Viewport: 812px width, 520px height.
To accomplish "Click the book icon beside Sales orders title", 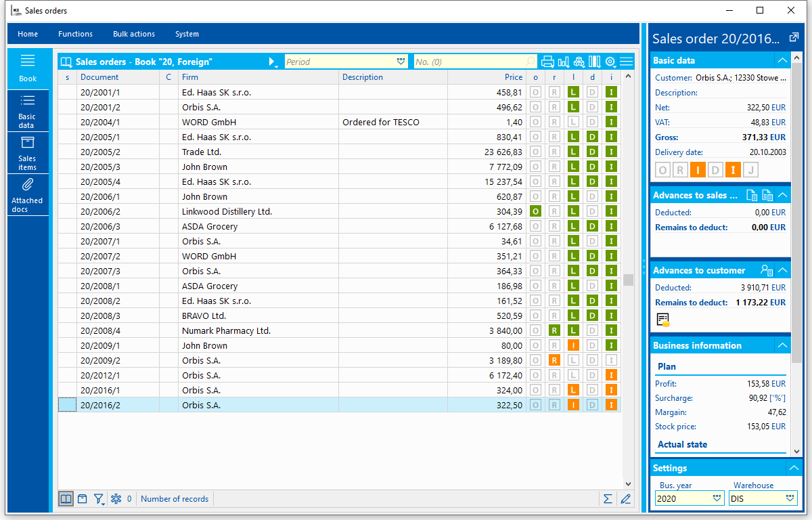I will [66, 62].
